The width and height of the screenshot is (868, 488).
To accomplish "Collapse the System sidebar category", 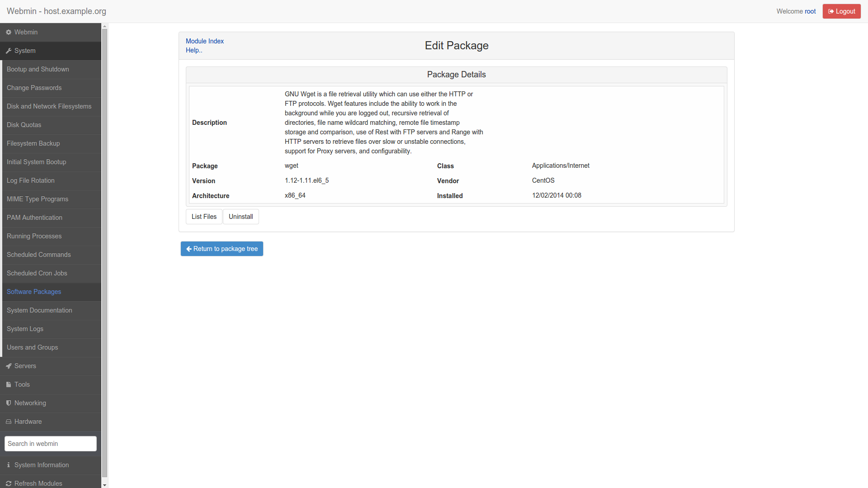I will point(51,51).
